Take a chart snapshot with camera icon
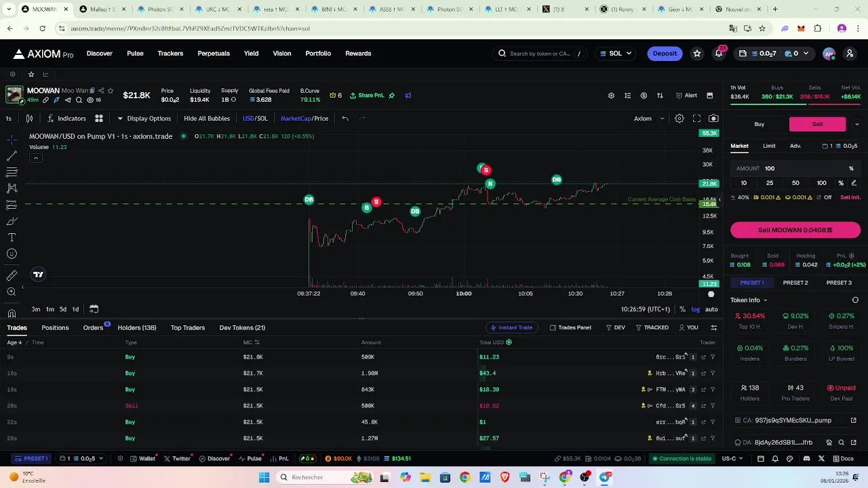868x488 pixels. pyautogui.click(x=713, y=119)
